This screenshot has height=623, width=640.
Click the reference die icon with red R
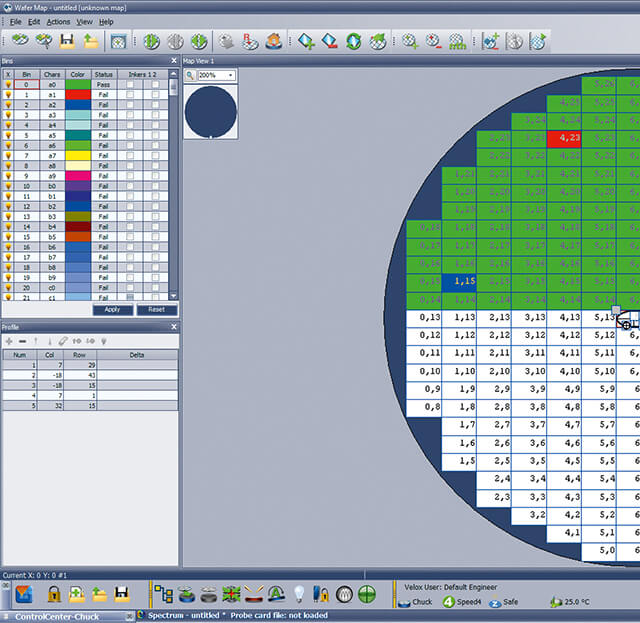click(250, 41)
